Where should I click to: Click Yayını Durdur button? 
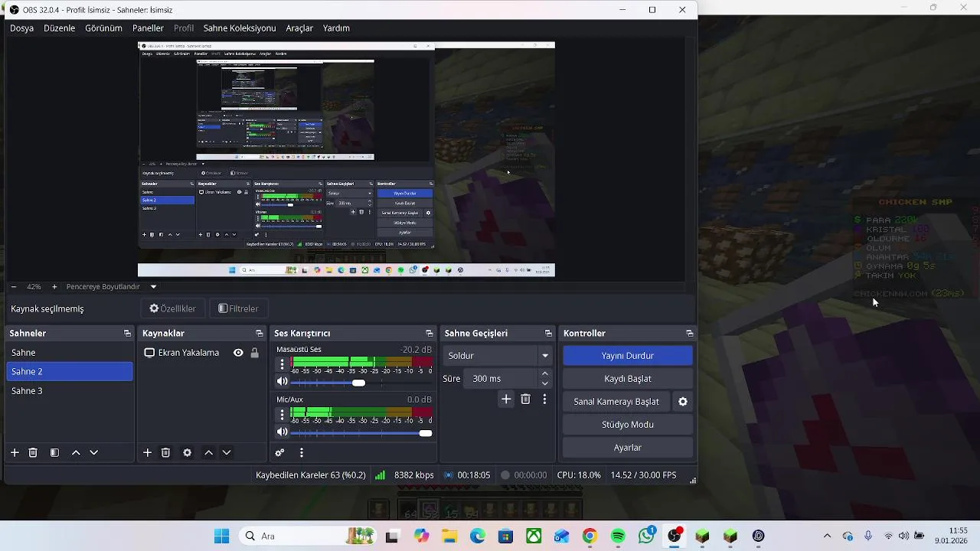point(628,356)
